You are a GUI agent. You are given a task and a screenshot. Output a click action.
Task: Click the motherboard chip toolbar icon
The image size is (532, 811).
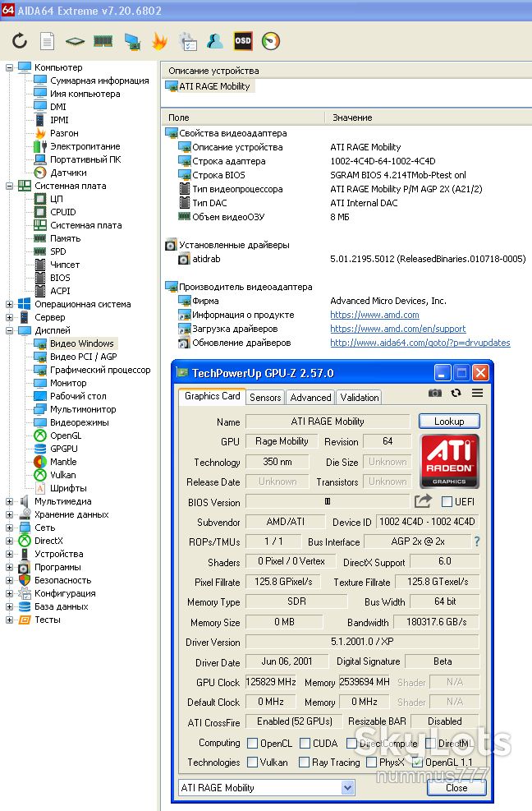pyautogui.click(x=75, y=41)
